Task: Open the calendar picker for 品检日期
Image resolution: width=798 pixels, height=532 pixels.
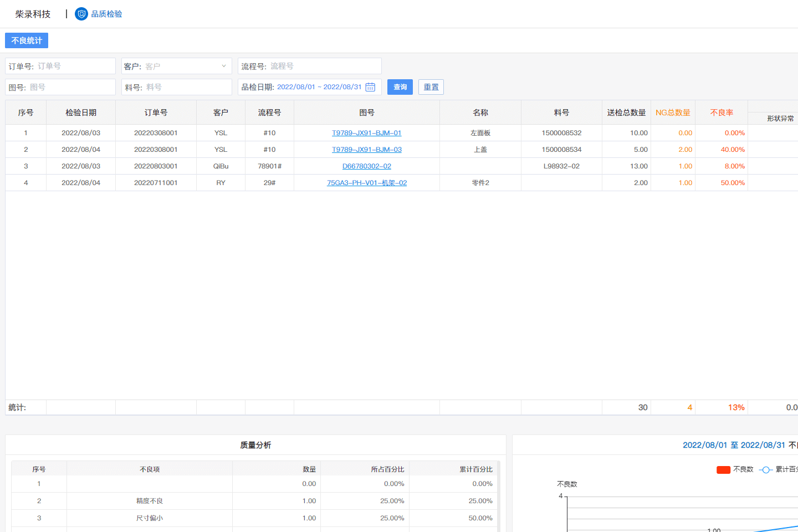Action: [x=370, y=87]
